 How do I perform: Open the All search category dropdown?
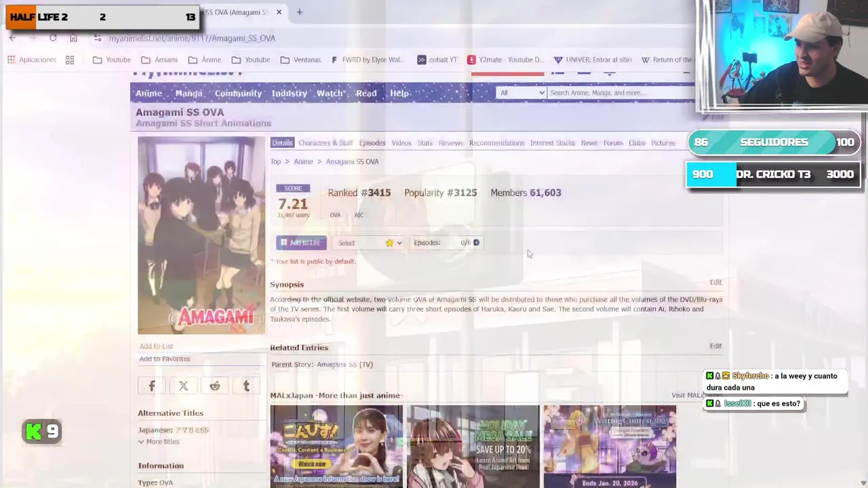[521, 93]
